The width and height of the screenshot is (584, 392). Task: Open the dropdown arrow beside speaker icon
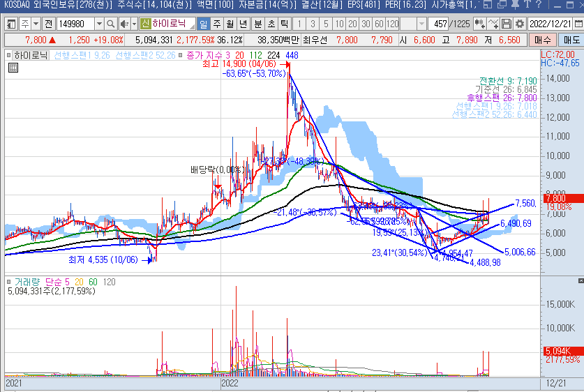coord(135,24)
